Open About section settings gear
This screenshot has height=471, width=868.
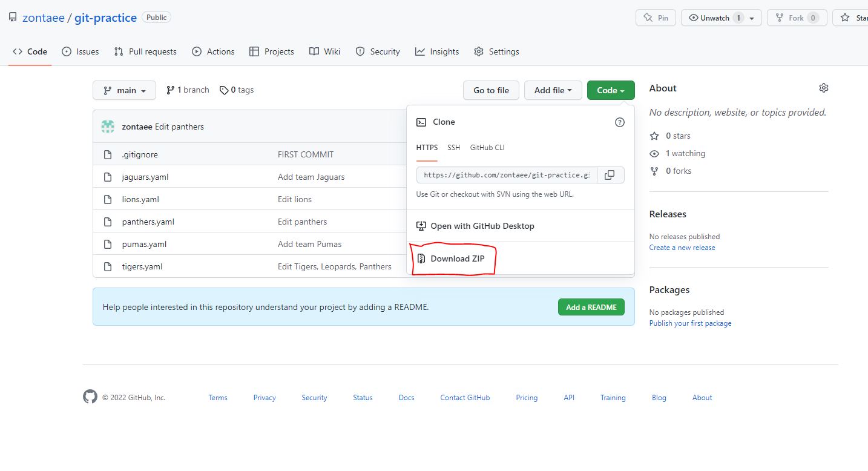coord(823,88)
